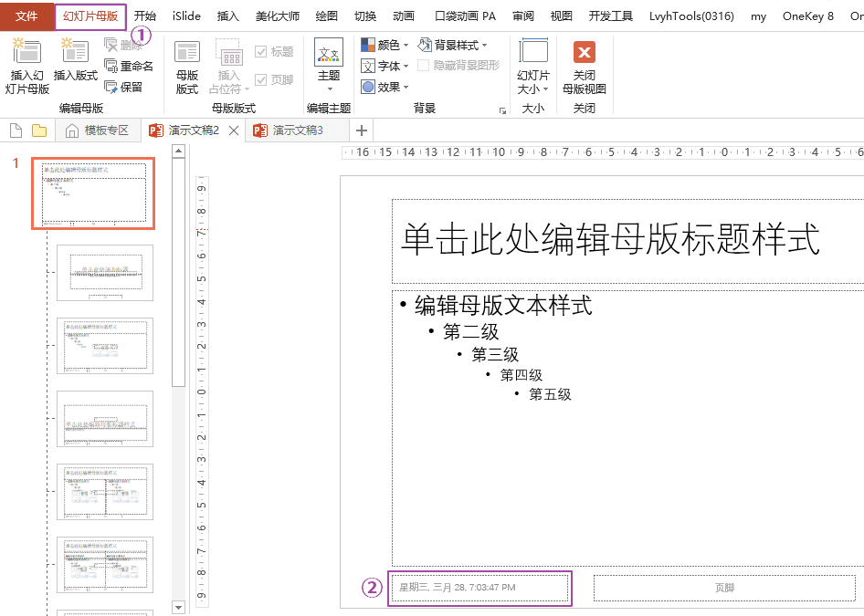
Task: Add new document tab with plus button
Action: coord(362,131)
